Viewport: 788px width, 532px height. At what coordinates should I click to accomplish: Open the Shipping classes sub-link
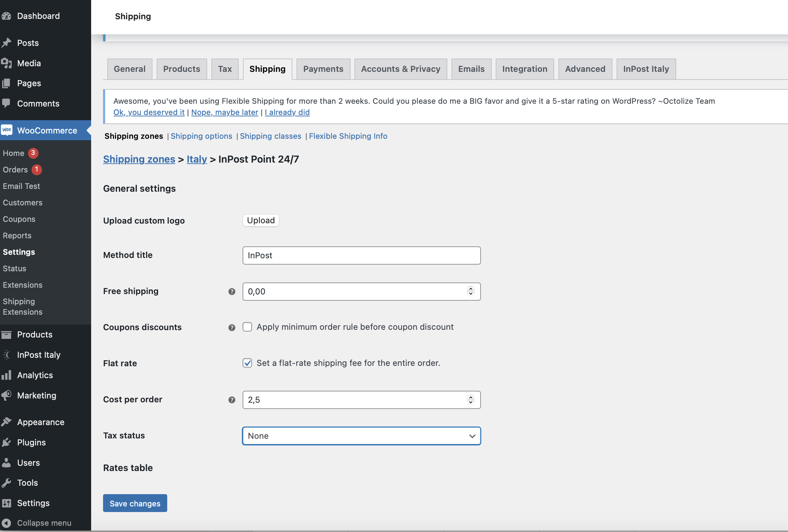tap(271, 136)
